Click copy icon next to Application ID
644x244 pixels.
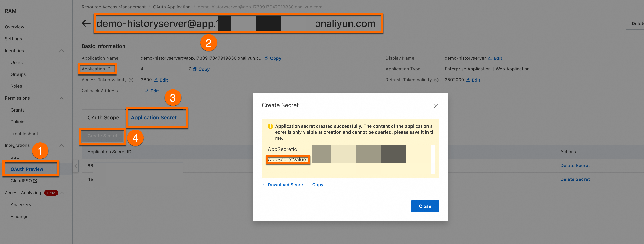(195, 69)
